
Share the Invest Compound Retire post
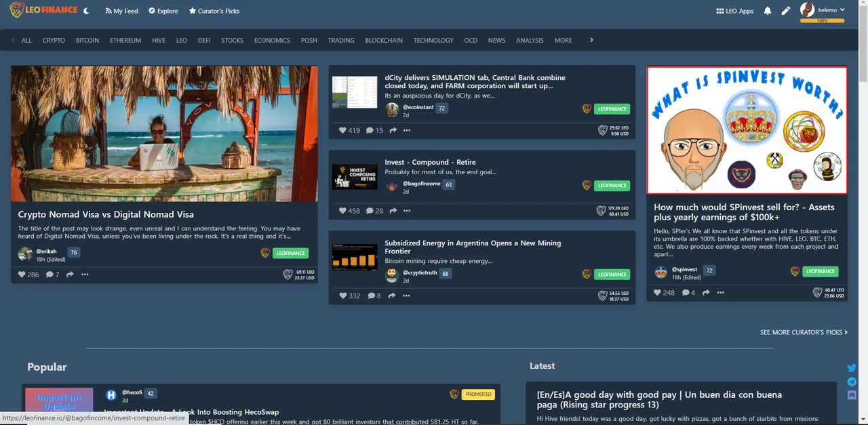[393, 211]
